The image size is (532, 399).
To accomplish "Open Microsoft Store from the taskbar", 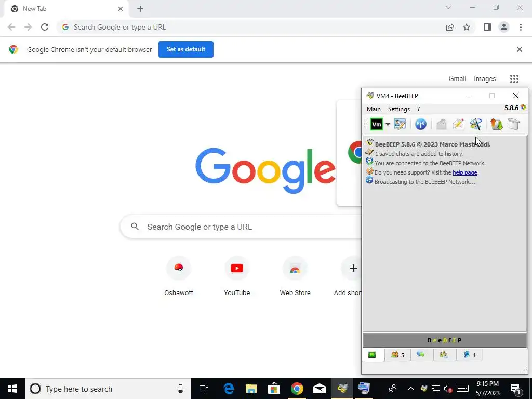I will 274,389.
